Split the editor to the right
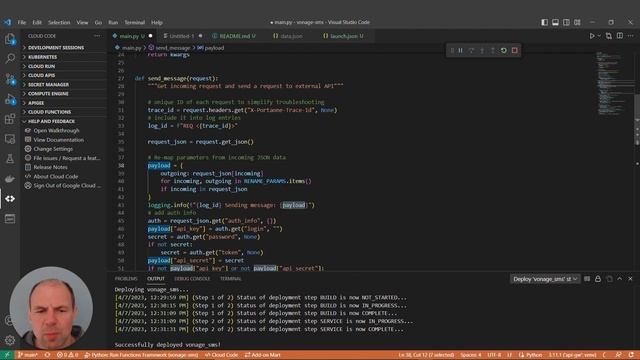Image resolution: width=640 pixels, height=360 pixels. [620, 36]
